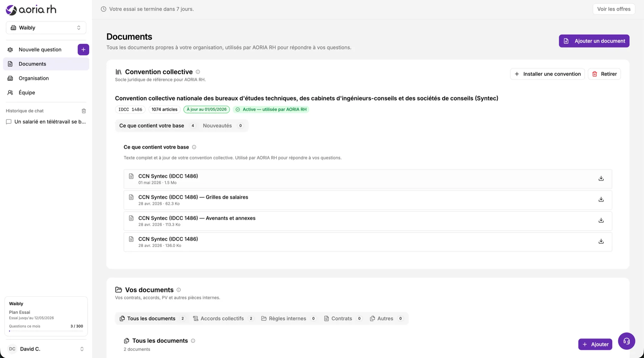This screenshot has width=644, height=358.
Task: Download CCN Syntec file dated 01 mai 2026
Action: click(601, 179)
